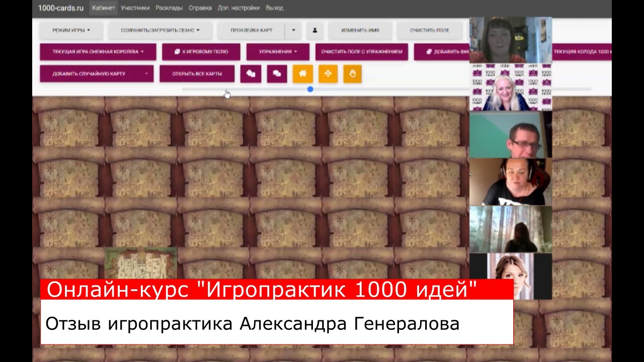This screenshot has height=362, width=644.
Task: Click the Проклейка карт button
Action: [x=251, y=30]
